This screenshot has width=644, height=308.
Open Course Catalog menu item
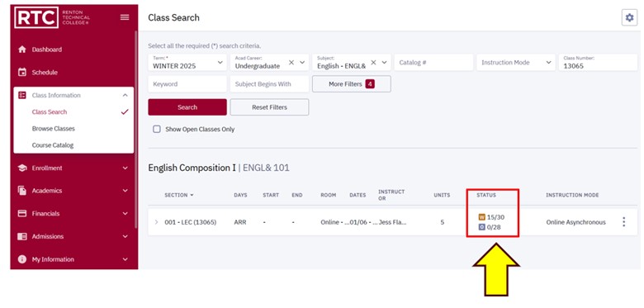click(53, 145)
